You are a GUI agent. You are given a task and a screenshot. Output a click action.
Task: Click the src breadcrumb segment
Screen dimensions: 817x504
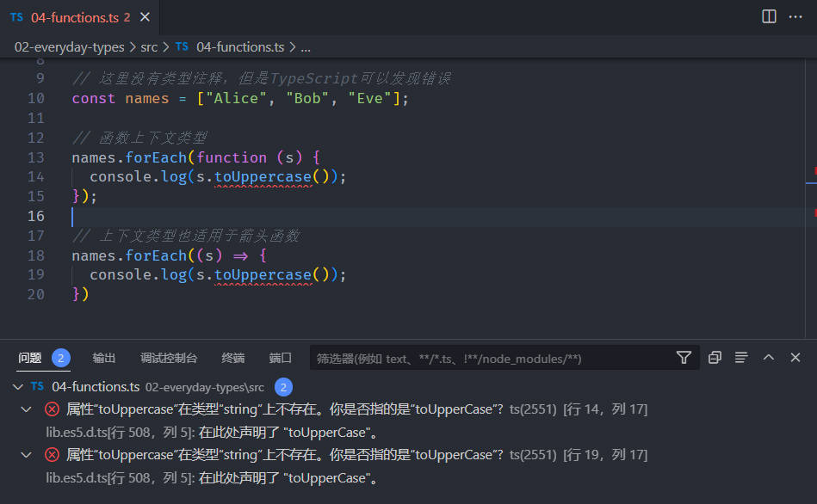(x=149, y=46)
